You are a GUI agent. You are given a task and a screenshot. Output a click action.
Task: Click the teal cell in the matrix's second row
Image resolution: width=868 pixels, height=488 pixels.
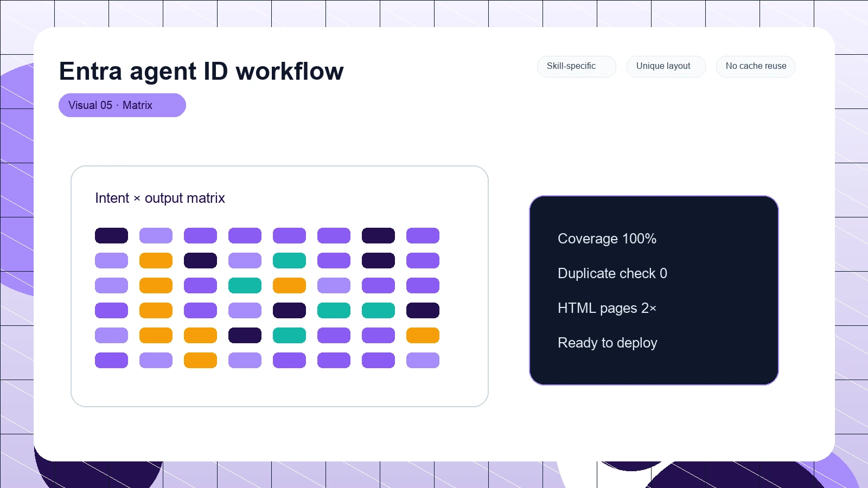[x=289, y=260]
